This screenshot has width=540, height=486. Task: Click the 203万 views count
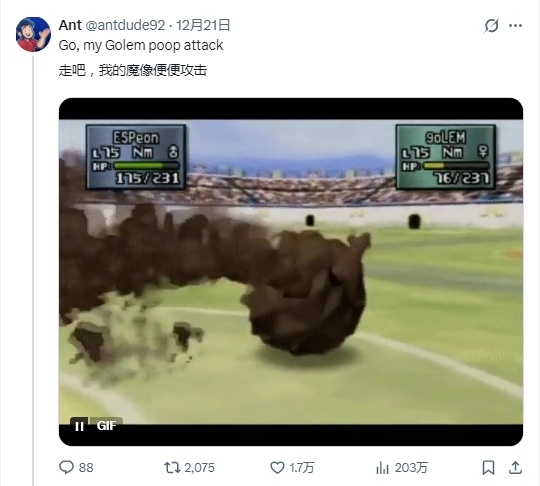coord(411,468)
